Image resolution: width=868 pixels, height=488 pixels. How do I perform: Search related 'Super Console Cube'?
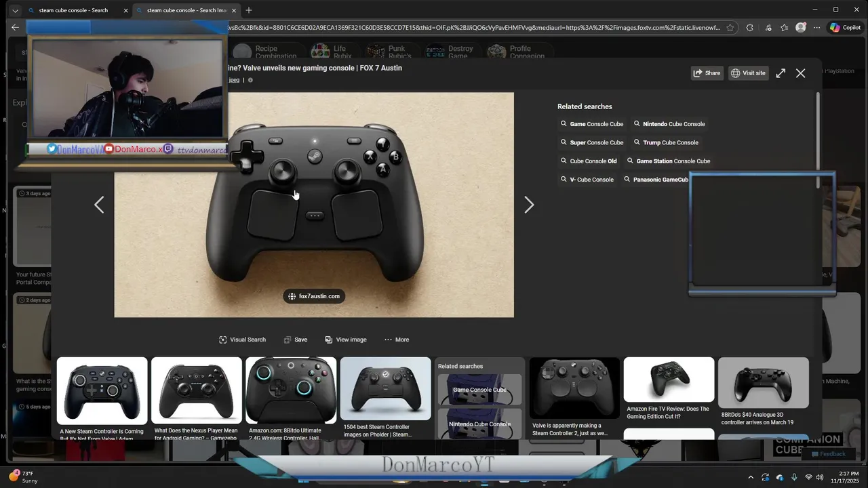coord(592,142)
